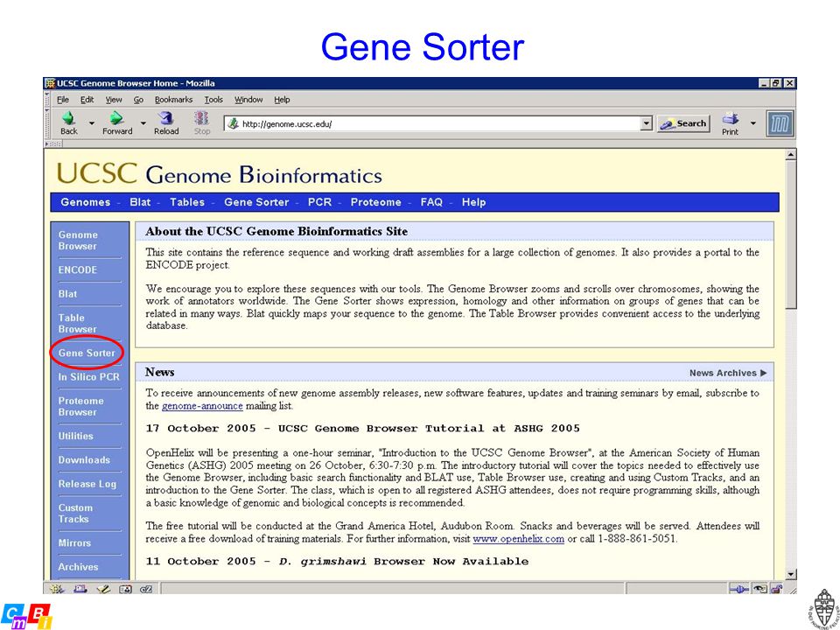Open the Forward history dropdown arrow

pos(143,123)
